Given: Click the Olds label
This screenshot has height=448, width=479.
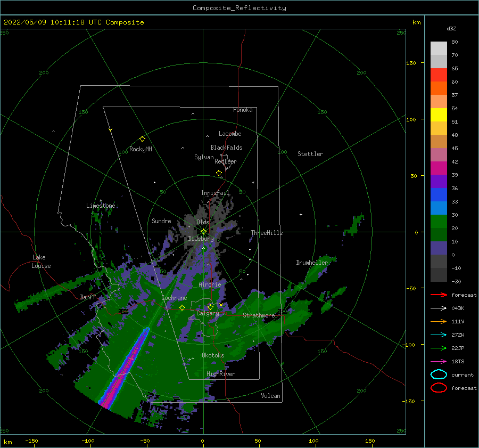Looking at the screenshot, I should tap(203, 222).
